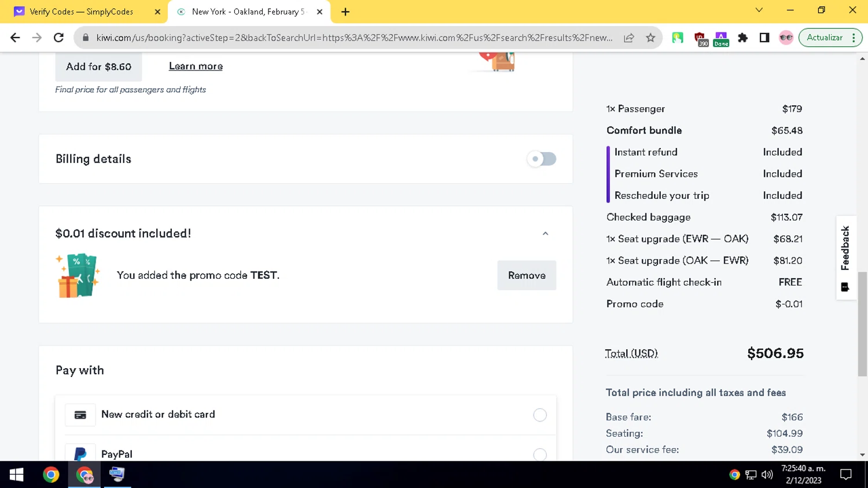Click the Our service fee row
This screenshot has width=868, height=488.
[x=704, y=449]
